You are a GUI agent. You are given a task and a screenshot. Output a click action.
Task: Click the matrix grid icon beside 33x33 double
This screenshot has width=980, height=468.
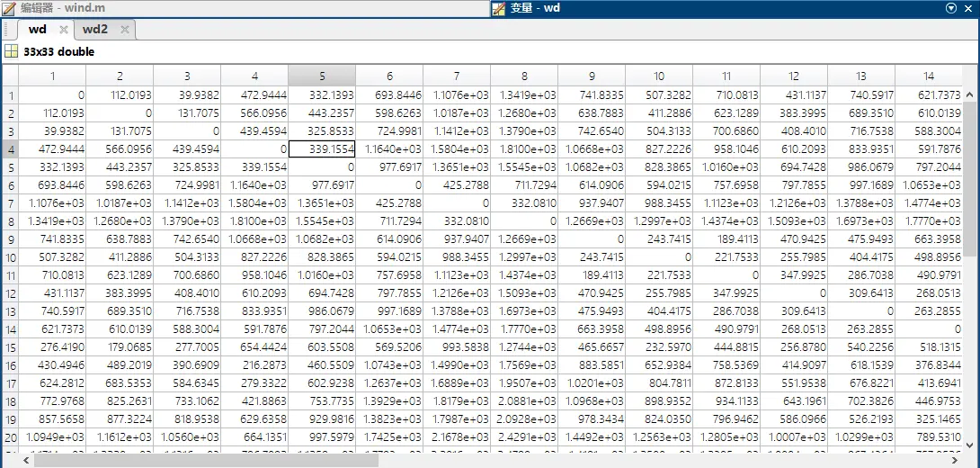(x=12, y=52)
